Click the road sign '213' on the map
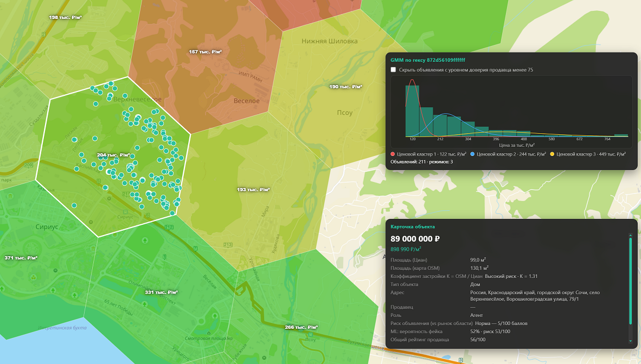Screen dimensions: 641x364 [x=228, y=245]
